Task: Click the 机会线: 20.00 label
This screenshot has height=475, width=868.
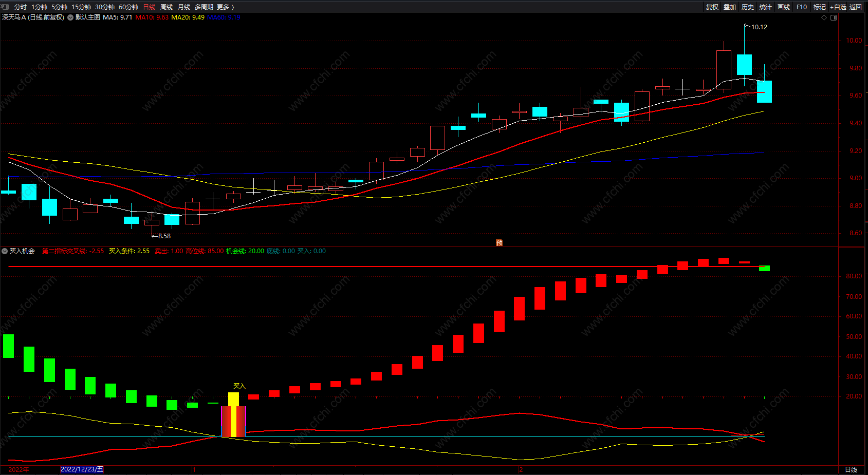Action: pos(245,251)
